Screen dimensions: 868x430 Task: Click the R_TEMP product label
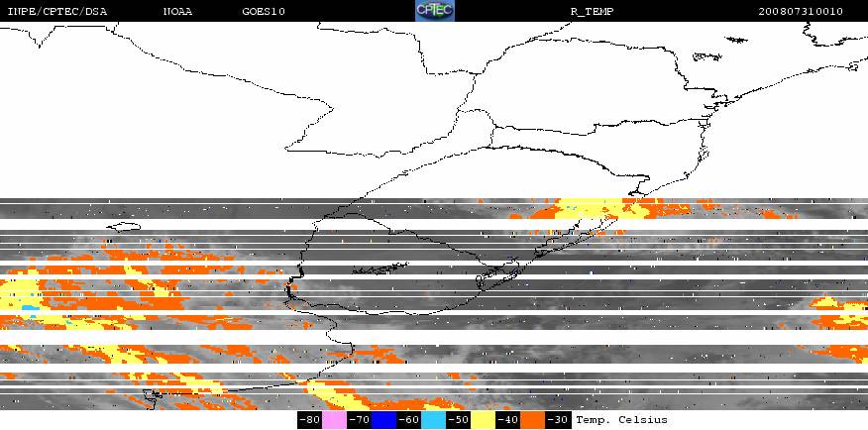592,11
